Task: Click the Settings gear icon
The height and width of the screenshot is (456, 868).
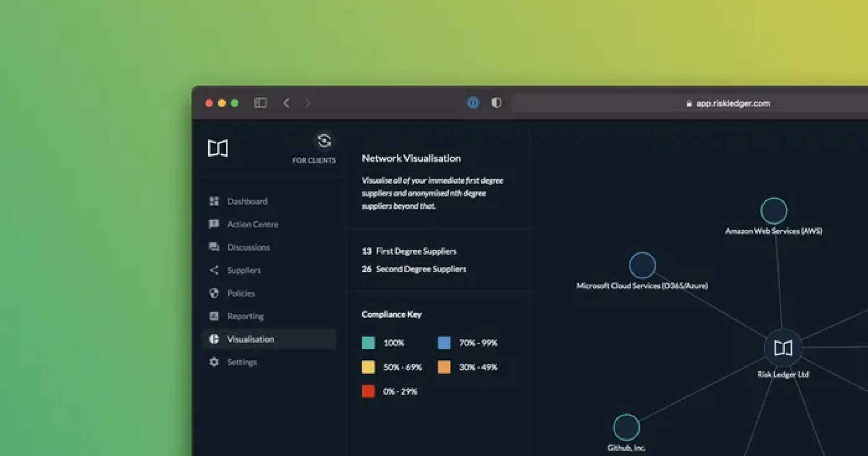Action: 214,362
